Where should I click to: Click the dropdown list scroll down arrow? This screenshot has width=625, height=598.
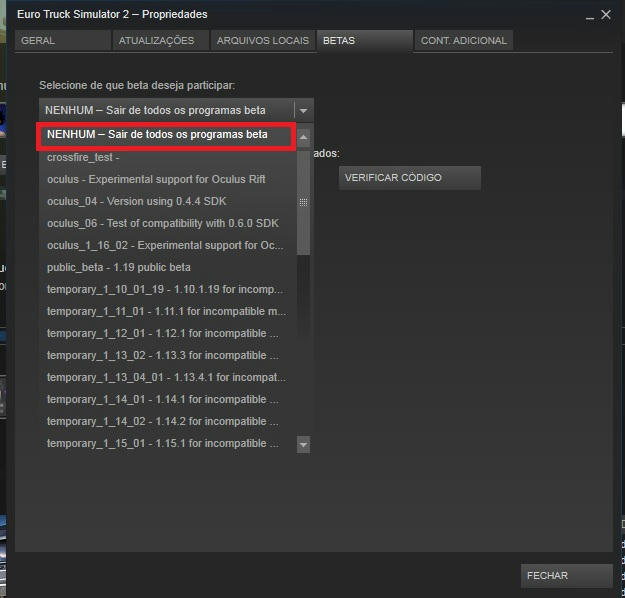point(303,444)
